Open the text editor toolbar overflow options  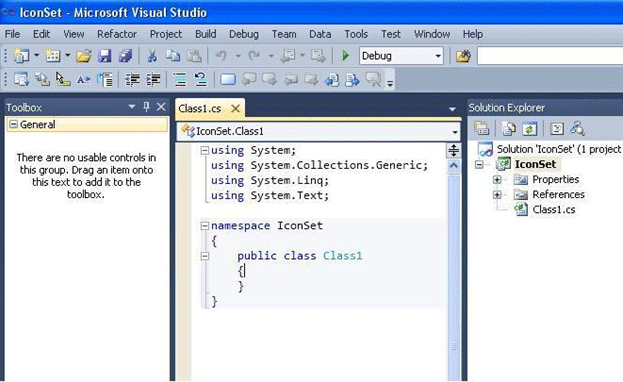[390, 83]
